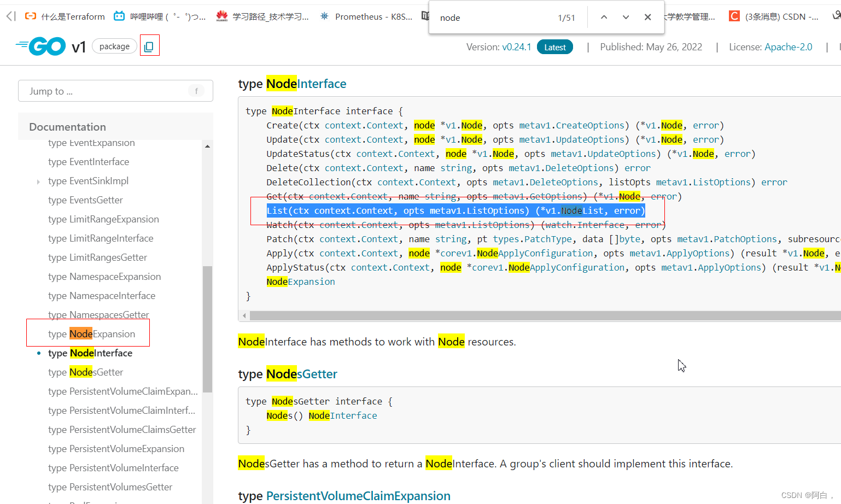
Task: Click NodeInterface return type in NodesGetter
Action: (343, 415)
